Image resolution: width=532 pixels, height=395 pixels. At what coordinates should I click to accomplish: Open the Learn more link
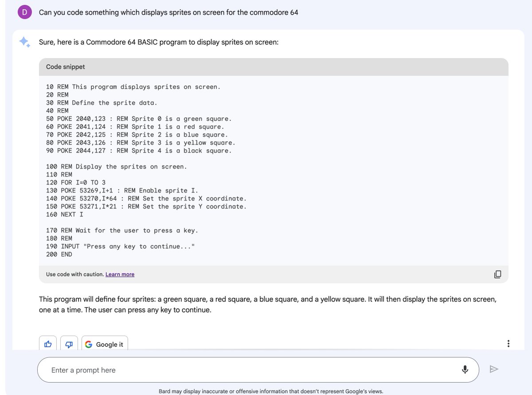click(120, 274)
